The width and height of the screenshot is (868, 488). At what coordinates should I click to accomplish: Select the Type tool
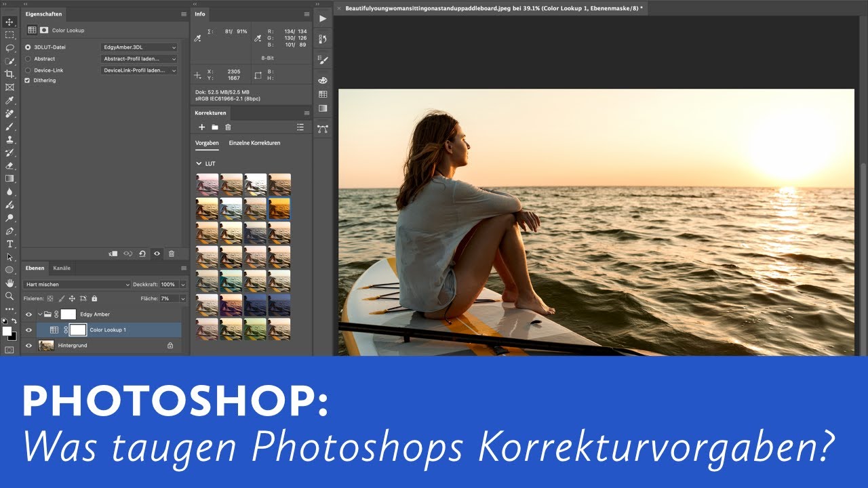(x=9, y=244)
